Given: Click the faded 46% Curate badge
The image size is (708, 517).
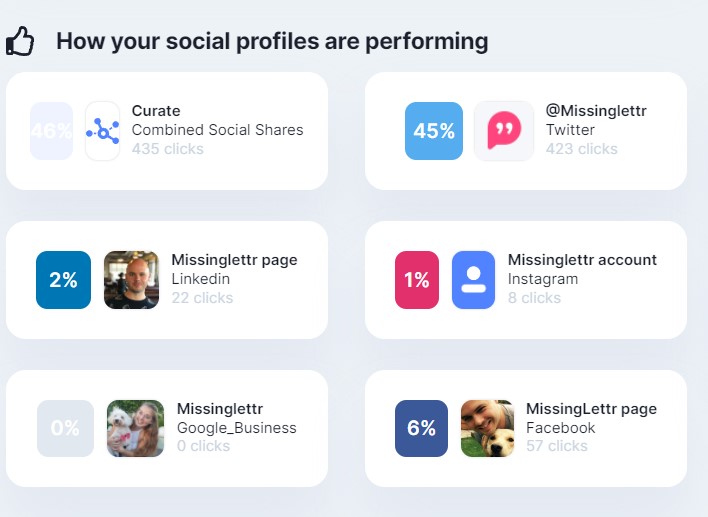Looking at the screenshot, I should [51, 131].
